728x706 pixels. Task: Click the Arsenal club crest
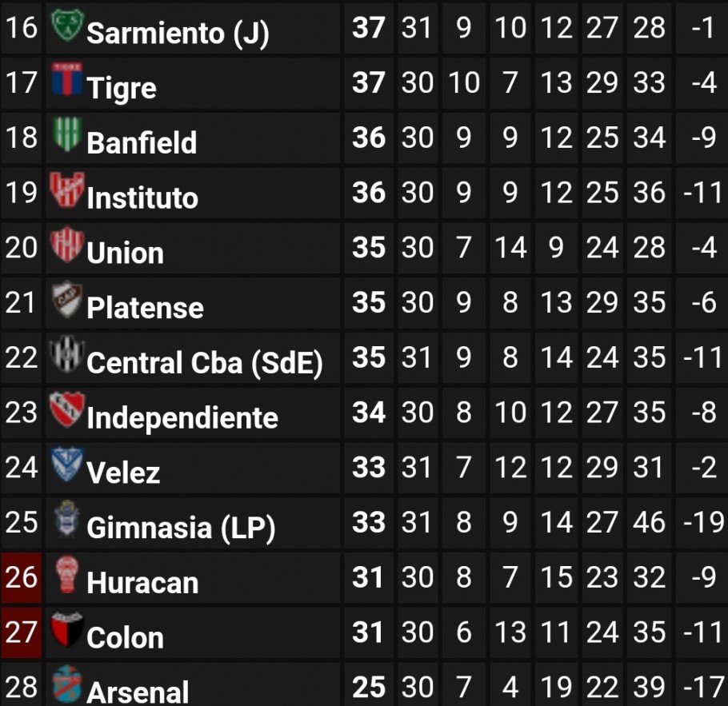pos(67,684)
